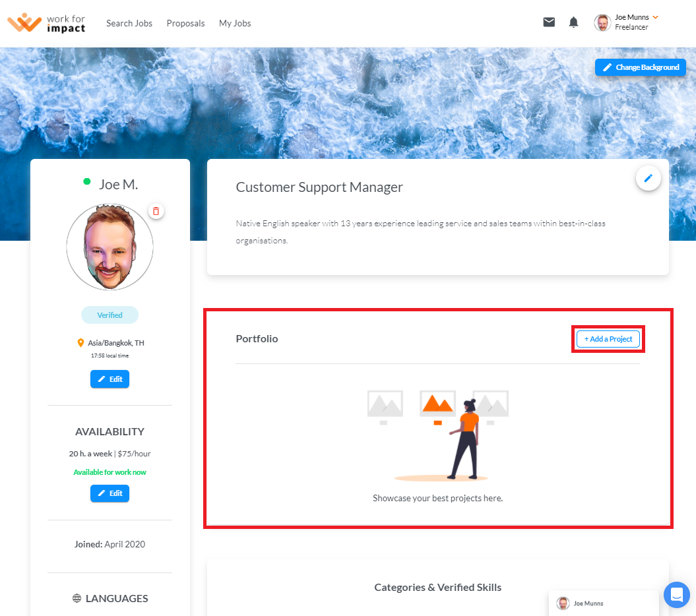Click 'Joined: April 2020' text

pos(110,544)
